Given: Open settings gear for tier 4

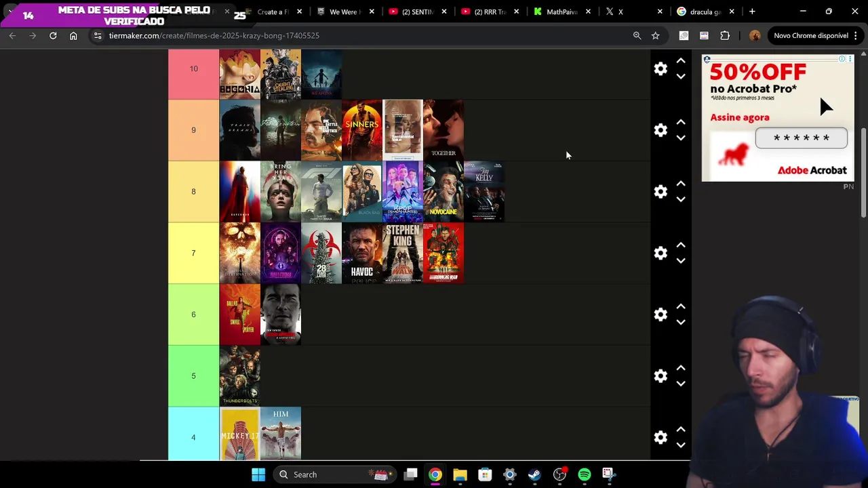Looking at the screenshot, I should (660, 437).
